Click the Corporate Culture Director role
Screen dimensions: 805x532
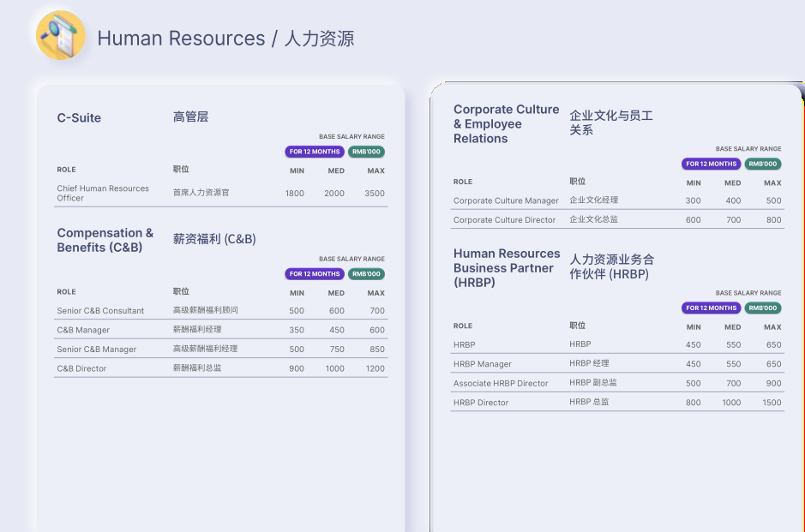504,220
